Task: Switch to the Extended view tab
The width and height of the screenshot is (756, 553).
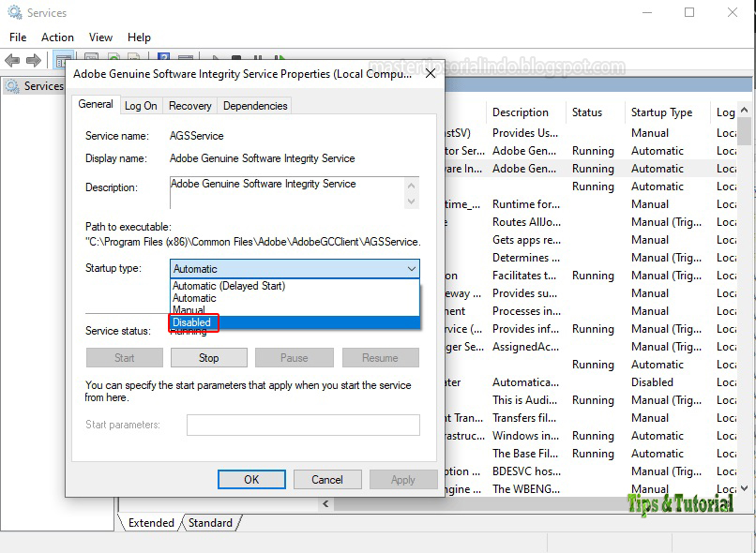Action: tap(151, 523)
